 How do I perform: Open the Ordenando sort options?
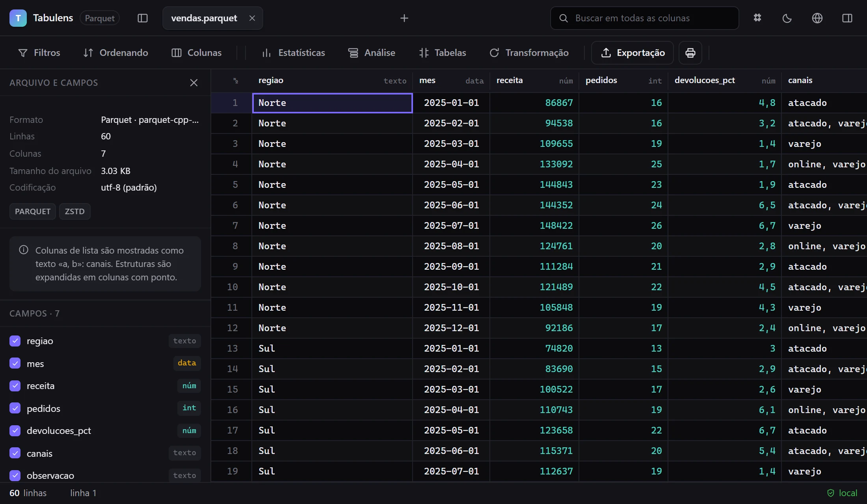(x=115, y=53)
